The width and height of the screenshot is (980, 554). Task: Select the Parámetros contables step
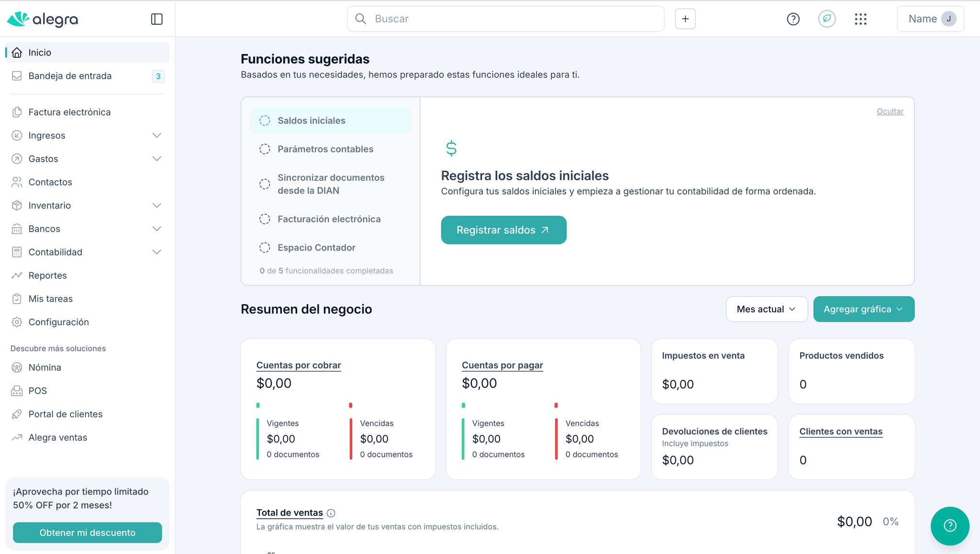point(325,149)
